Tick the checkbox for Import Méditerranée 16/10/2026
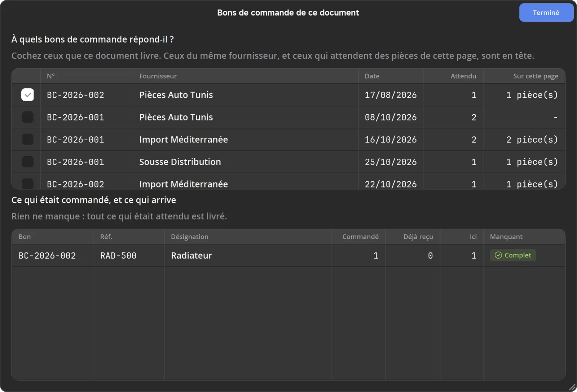The image size is (577, 392). coord(27,140)
